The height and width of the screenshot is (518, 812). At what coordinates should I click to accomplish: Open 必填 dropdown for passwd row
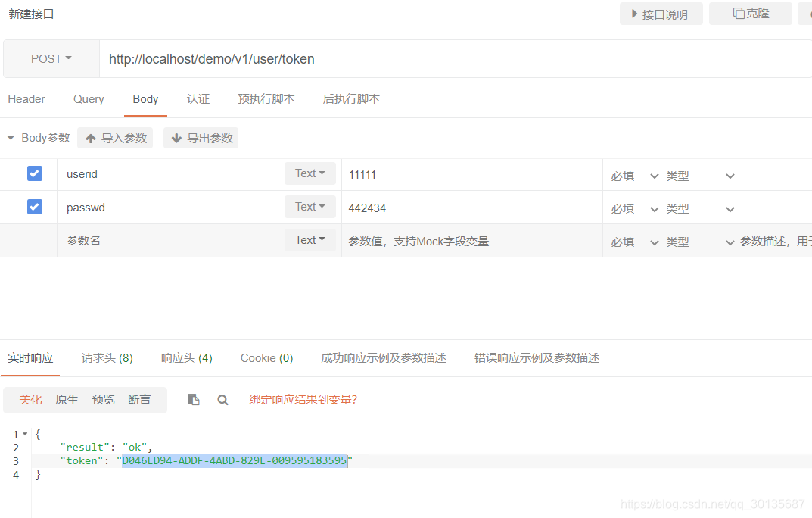pos(634,209)
